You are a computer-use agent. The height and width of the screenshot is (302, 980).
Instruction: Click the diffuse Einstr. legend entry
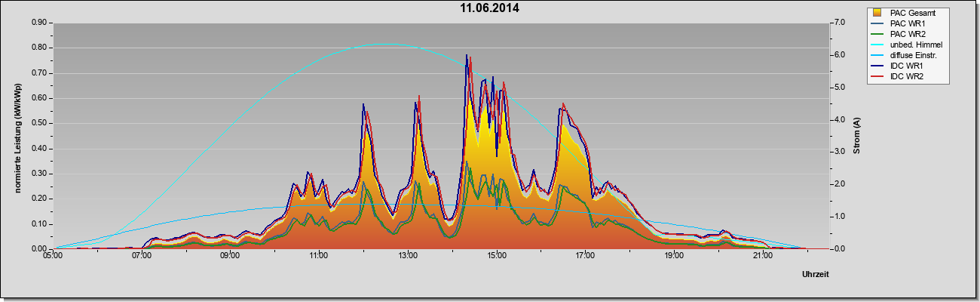[913, 56]
